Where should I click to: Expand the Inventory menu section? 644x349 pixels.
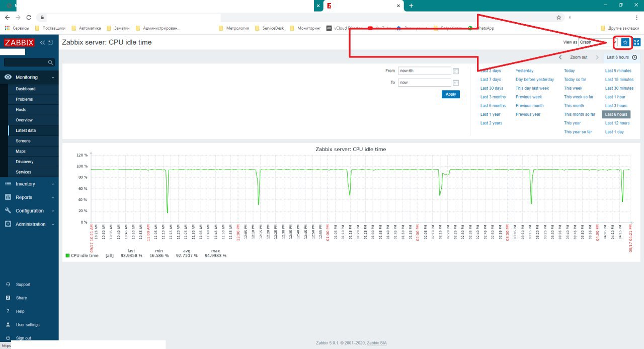tap(29, 184)
